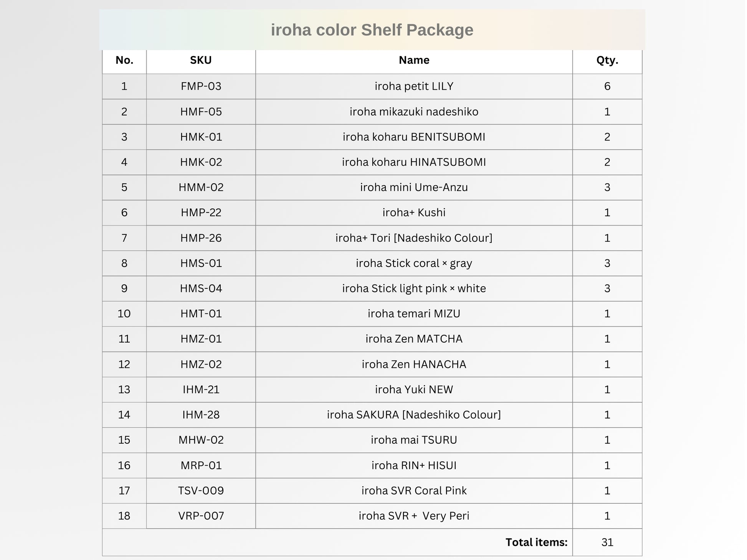Select 'iroha Stick coral × gray' cell
This screenshot has width=747, height=560.
point(414,264)
